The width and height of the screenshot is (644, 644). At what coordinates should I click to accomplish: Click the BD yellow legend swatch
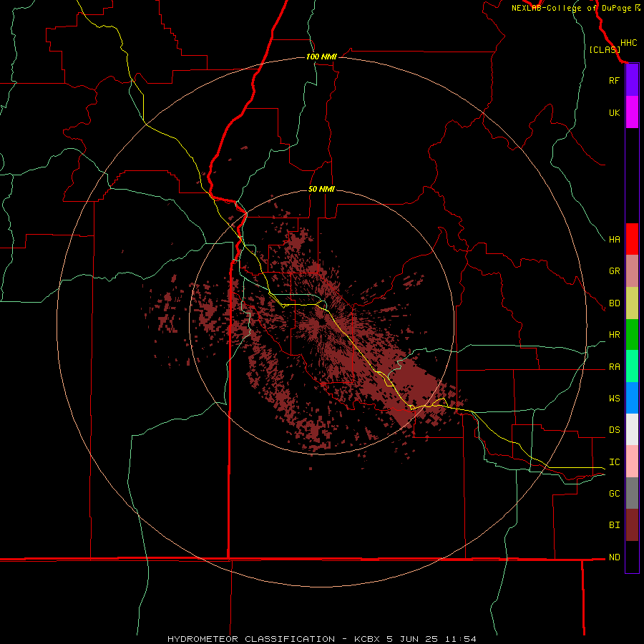(x=632, y=303)
